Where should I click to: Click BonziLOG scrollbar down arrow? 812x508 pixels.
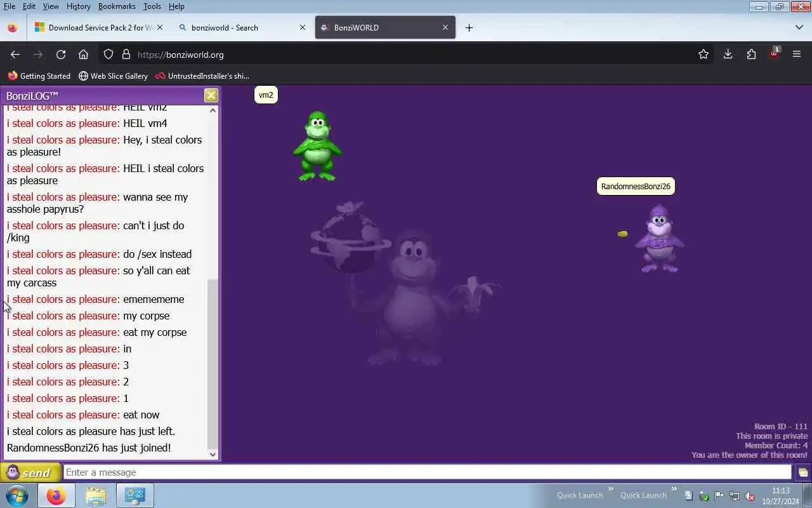click(x=213, y=454)
